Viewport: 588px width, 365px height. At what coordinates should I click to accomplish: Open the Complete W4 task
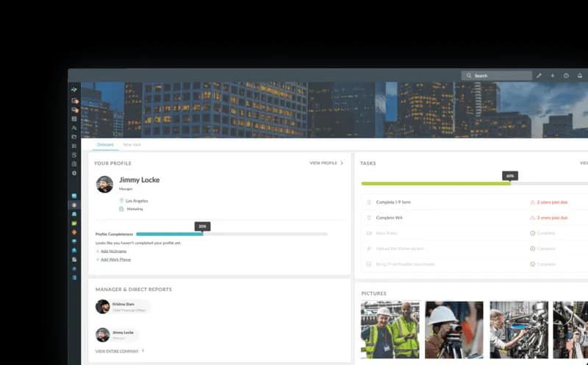coord(389,217)
